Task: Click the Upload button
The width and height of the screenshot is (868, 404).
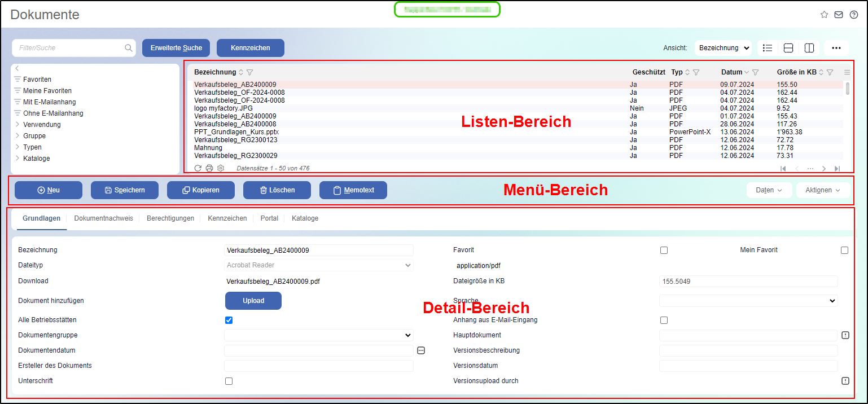Action: coord(253,301)
